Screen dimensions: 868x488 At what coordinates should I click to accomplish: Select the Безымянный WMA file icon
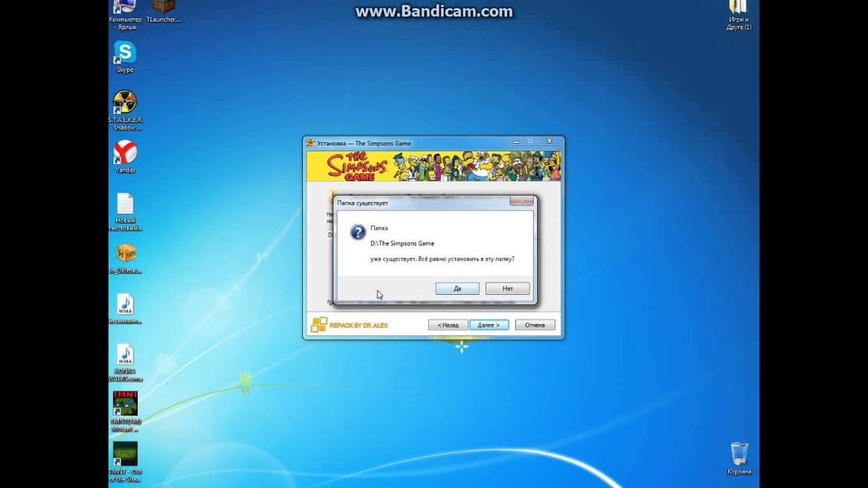click(125, 309)
